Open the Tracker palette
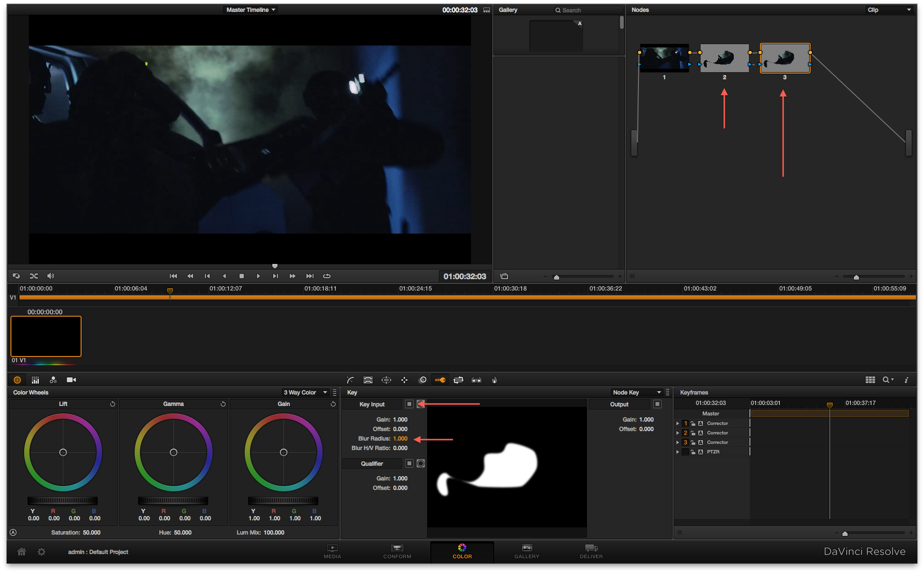924x573 pixels. click(404, 380)
